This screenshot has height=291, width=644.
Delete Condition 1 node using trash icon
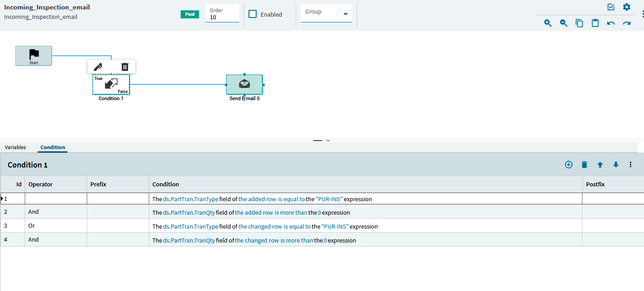coord(125,67)
